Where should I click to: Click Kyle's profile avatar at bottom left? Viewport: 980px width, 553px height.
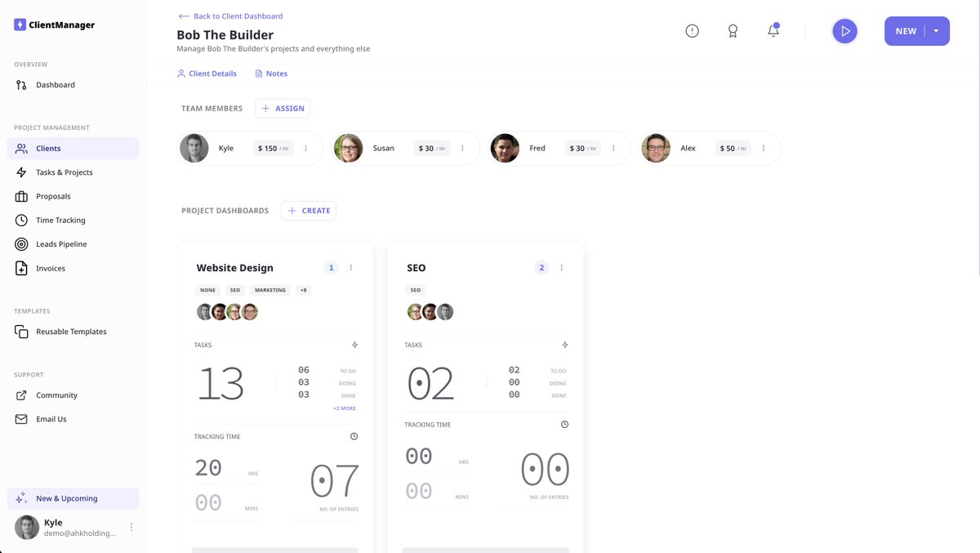coord(26,527)
